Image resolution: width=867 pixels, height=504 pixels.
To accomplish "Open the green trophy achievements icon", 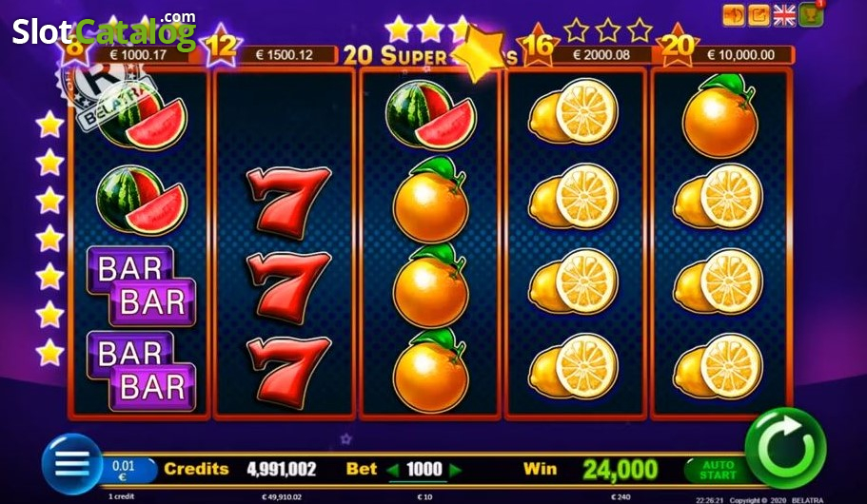I will [x=810, y=16].
